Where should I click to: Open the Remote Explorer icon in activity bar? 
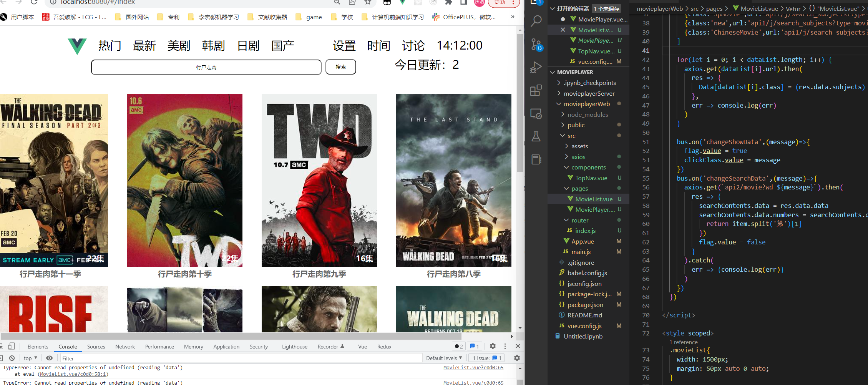(x=536, y=114)
